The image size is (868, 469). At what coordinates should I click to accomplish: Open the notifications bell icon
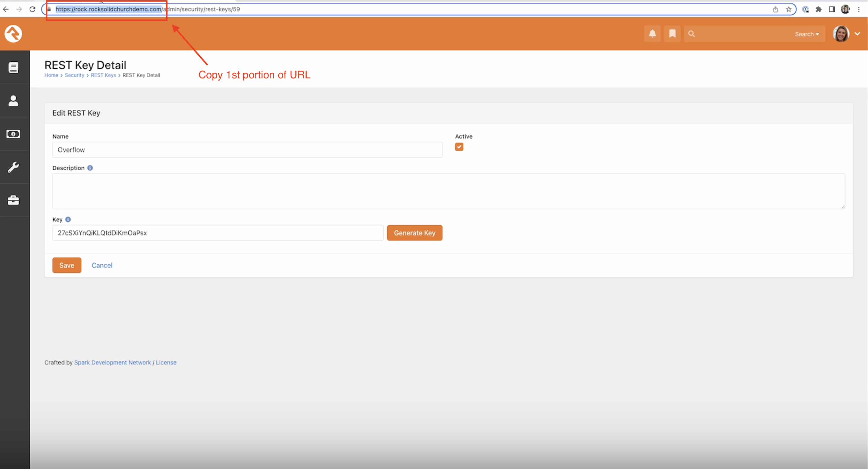coord(652,34)
